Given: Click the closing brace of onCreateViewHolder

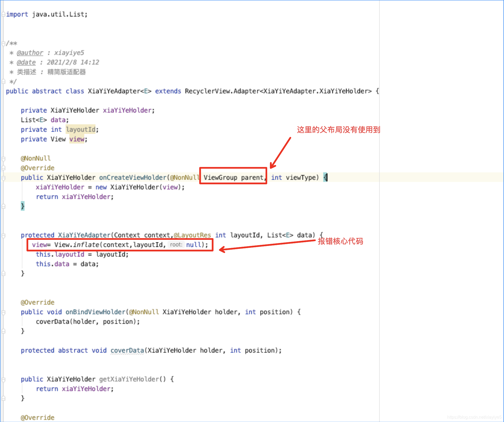Looking at the screenshot, I should [23, 206].
